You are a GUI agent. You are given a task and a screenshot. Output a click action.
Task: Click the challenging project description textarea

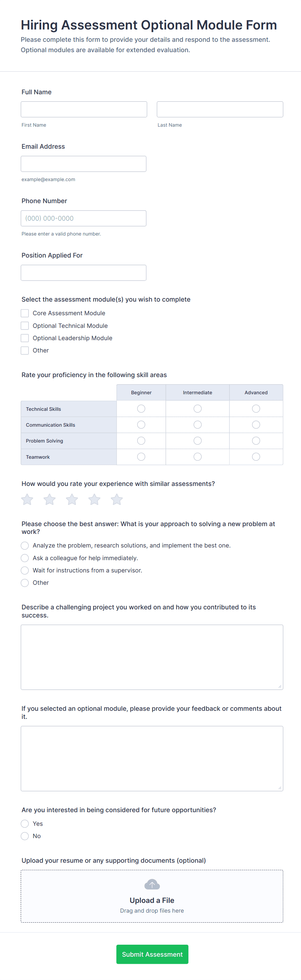[x=152, y=657]
